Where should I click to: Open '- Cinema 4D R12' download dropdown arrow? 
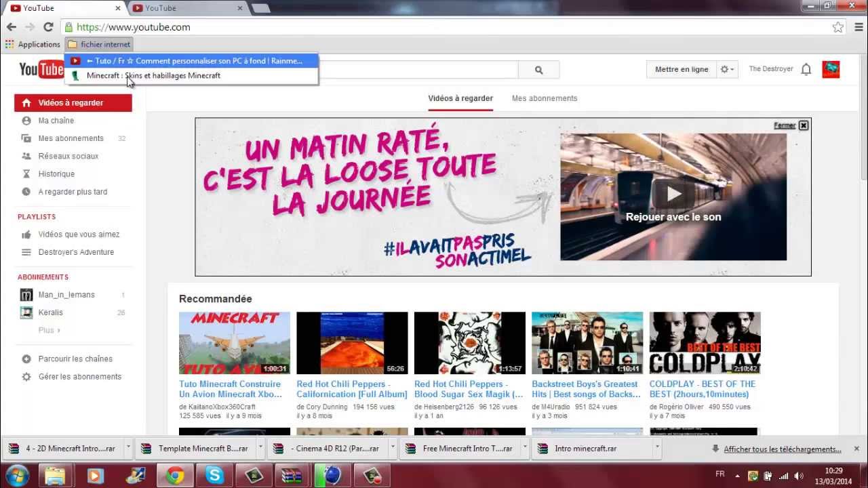click(x=393, y=448)
